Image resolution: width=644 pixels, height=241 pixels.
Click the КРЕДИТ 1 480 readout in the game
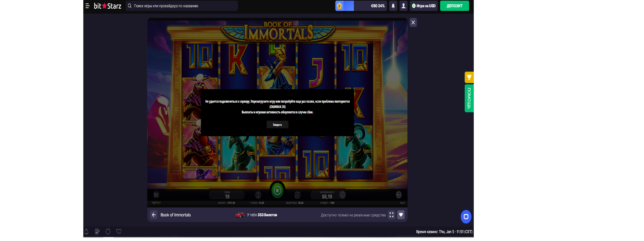327,203
